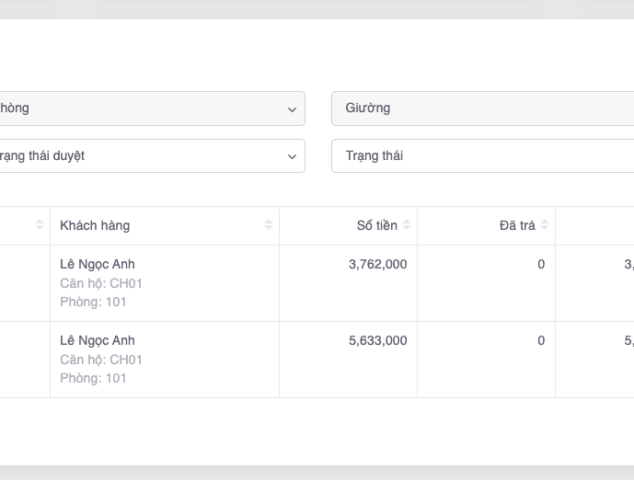Click the Đã trả value in first row
The height and width of the screenshot is (480, 634).
(540, 265)
